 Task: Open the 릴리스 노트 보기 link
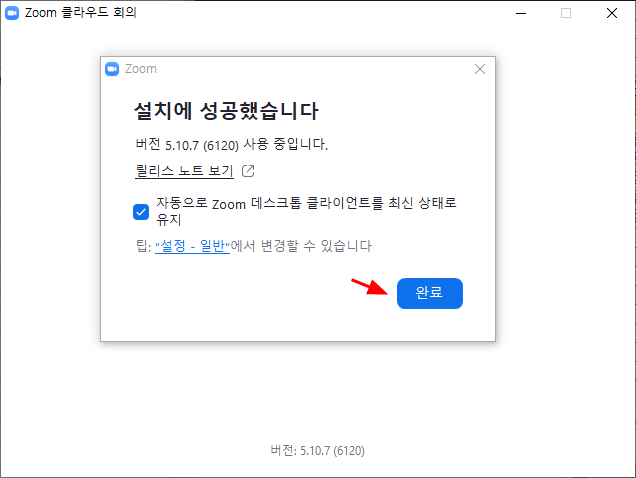[x=184, y=171]
